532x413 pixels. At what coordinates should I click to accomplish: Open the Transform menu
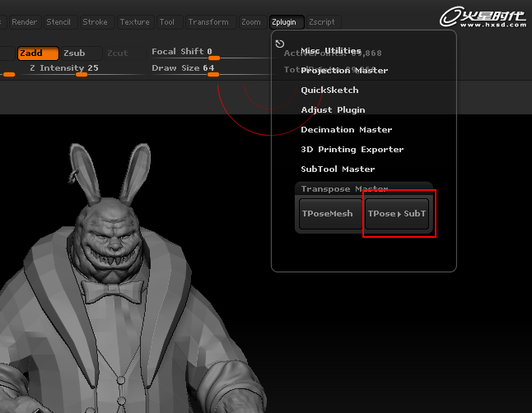tap(210, 22)
